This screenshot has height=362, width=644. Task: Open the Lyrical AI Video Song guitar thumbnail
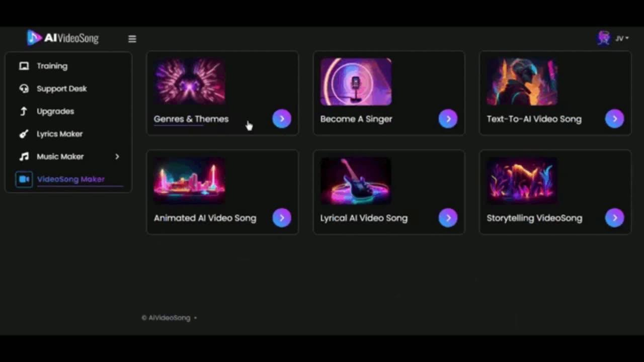[356, 180]
